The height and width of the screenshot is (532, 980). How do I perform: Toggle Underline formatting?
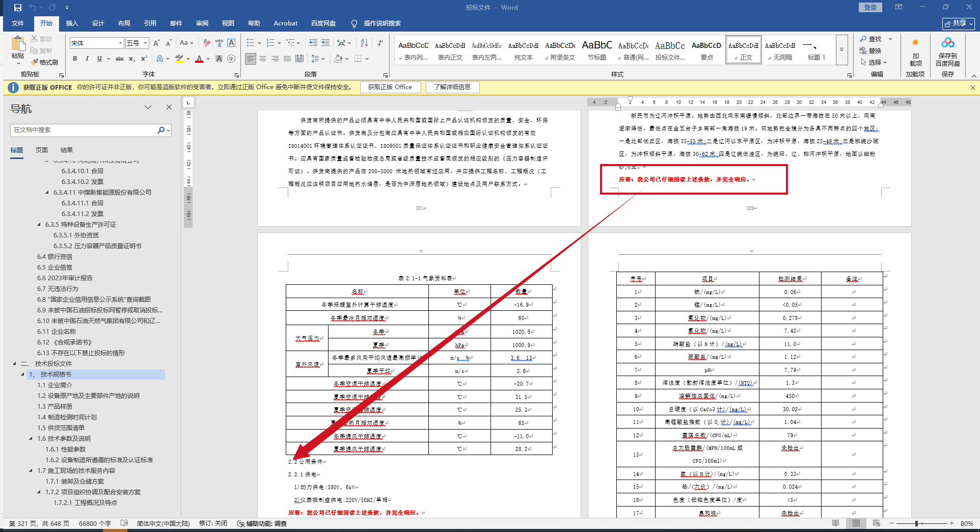[x=99, y=59]
